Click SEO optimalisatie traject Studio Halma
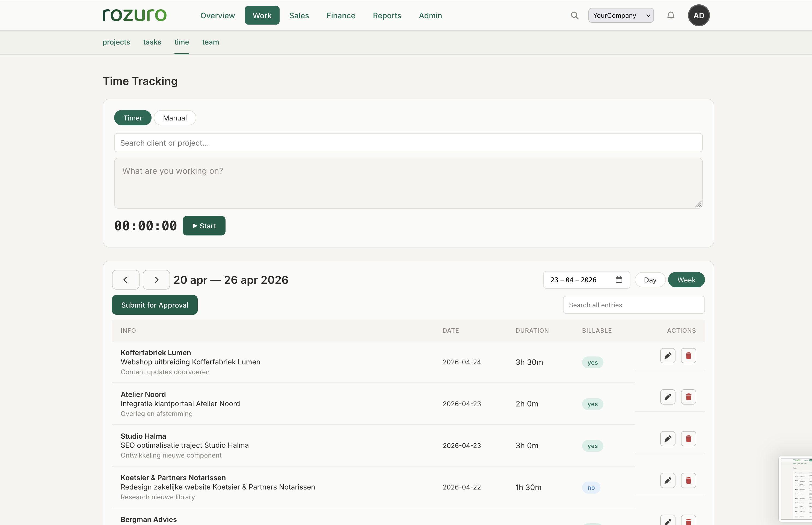The image size is (812, 525). (x=185, y=445)
